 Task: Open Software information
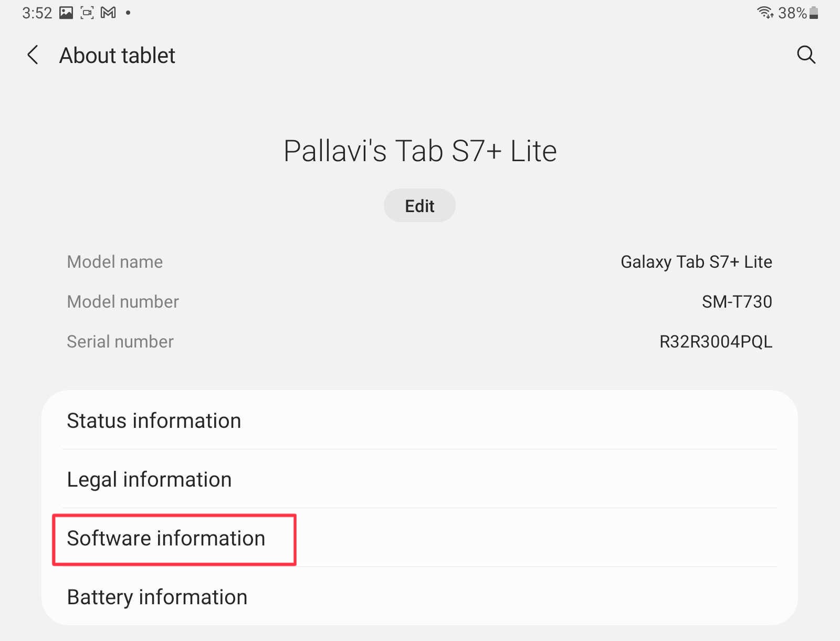coord(419,538)
